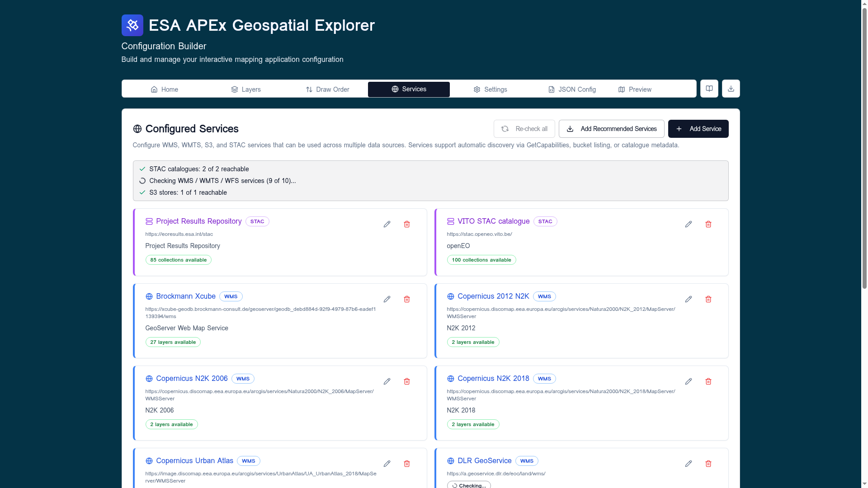Click the server icon beside Project Results Repository

[x=149, y=221]
